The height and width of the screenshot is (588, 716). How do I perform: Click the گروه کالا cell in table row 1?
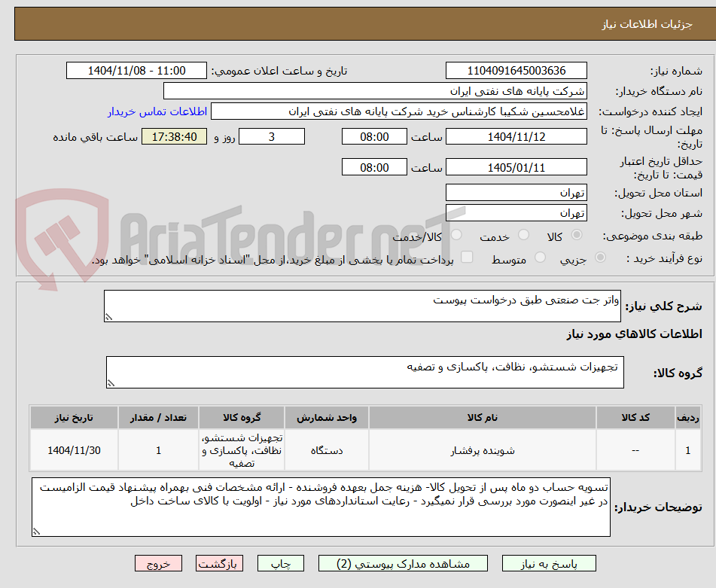(x=242, y=450)
